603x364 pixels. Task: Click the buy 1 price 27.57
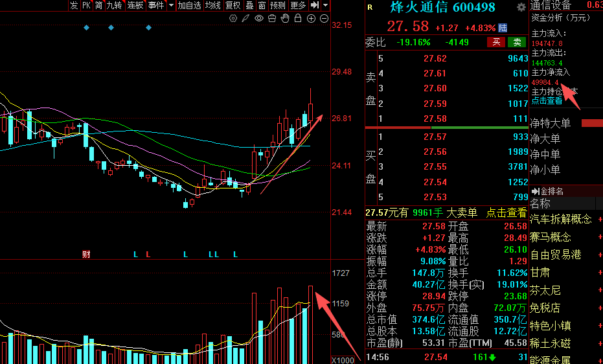point(435,137)
